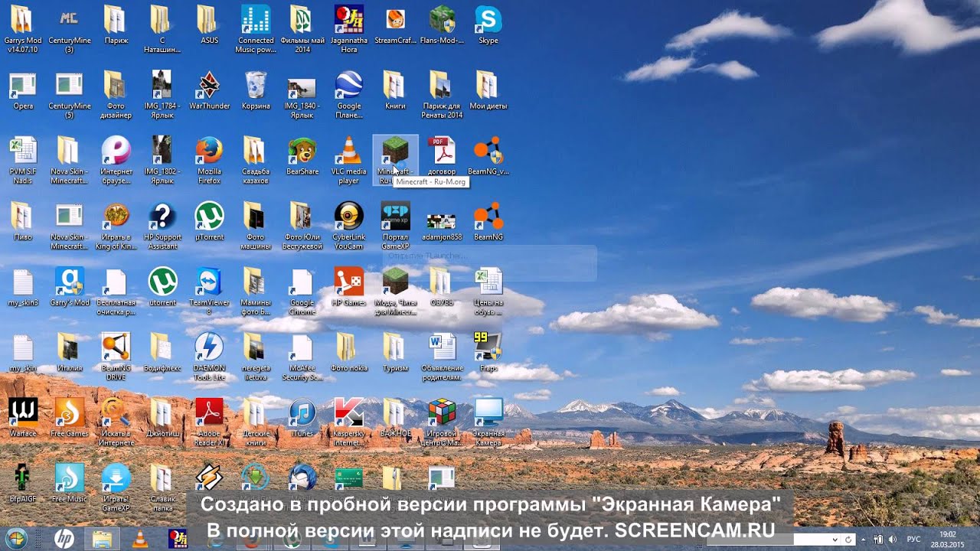The height and width of the screenshot is (551, 980).
Task: Open the ASUS folder
Action: click(210, 24)
